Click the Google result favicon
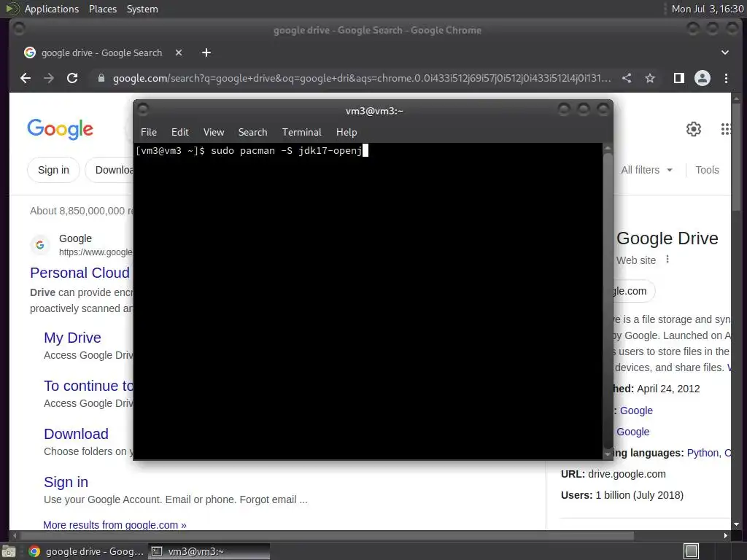Screen dimensions: 747x560 40,245
